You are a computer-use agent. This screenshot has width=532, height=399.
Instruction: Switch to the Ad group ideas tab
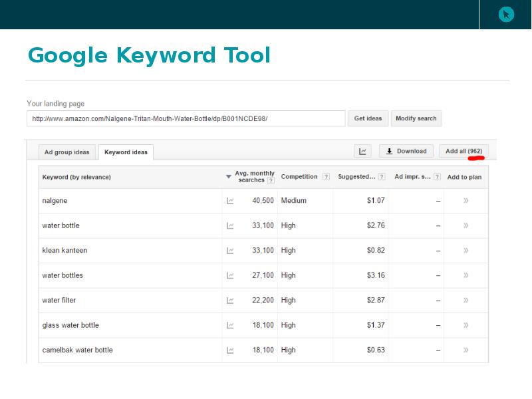66,152
